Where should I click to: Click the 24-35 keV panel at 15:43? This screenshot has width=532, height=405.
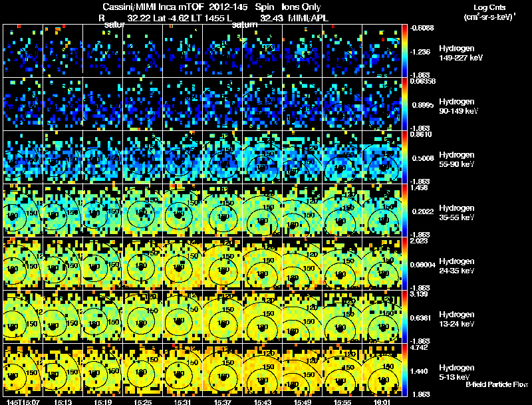(x=262, y=263)
